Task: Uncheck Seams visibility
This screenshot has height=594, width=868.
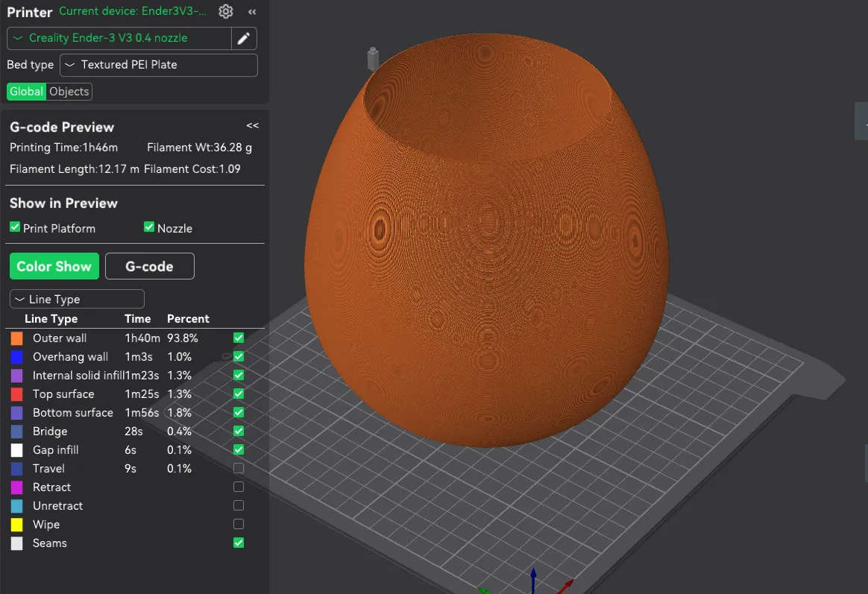Action: tap(239, 543)
